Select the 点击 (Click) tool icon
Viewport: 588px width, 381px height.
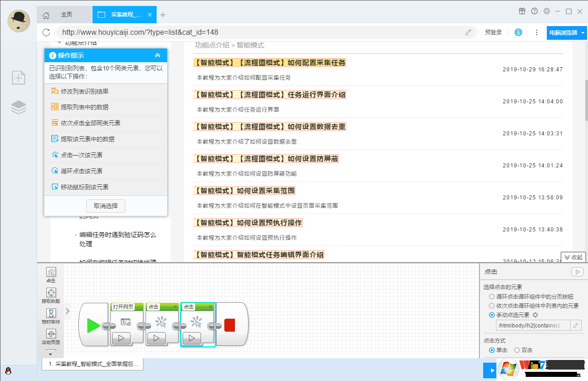click(x=51, y=272)
